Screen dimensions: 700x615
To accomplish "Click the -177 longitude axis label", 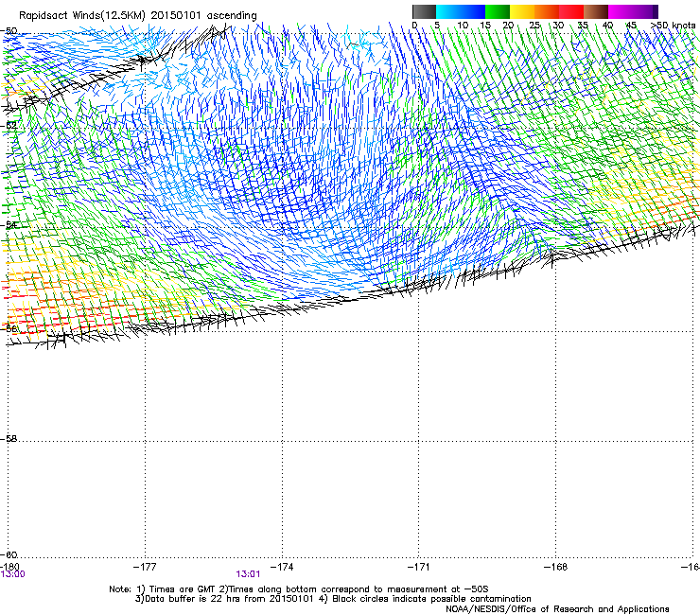I will pyautogui.click(x=145, y=567).
